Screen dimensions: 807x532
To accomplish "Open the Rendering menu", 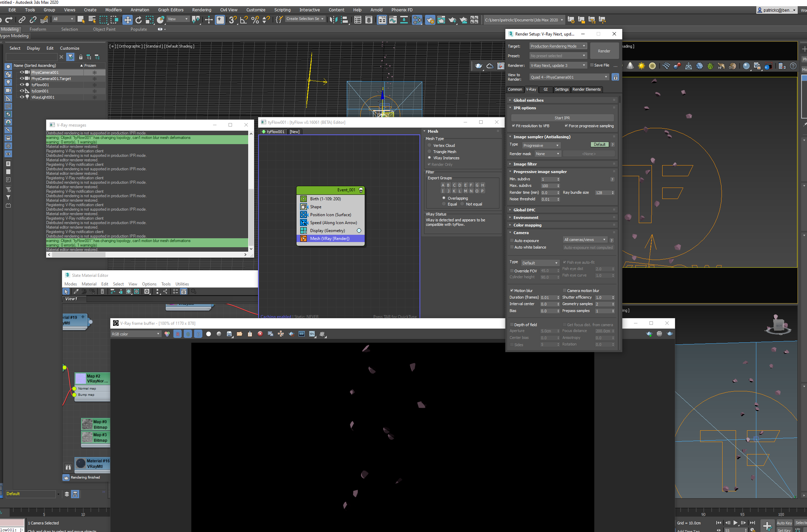I will coord(202,10).
